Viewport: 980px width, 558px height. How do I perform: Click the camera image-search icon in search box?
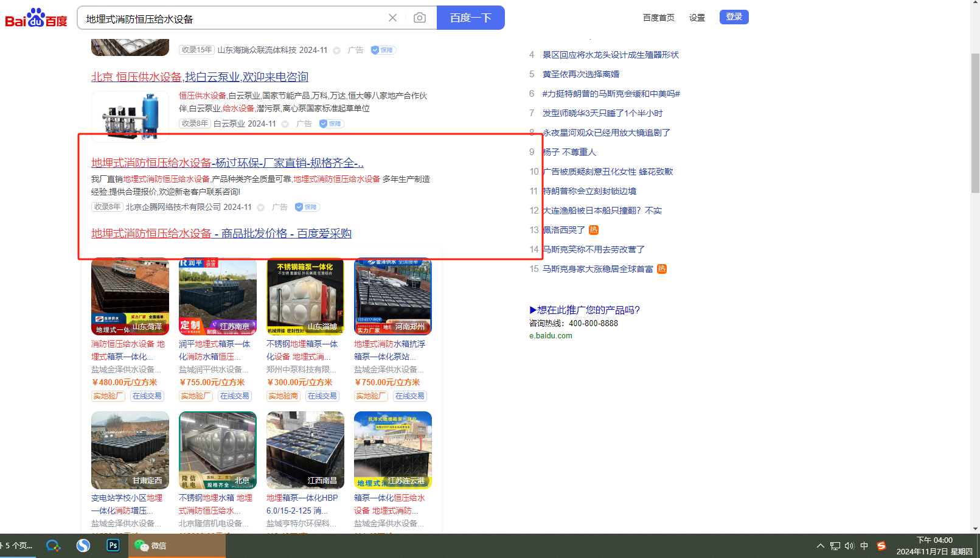coord(420,18)
